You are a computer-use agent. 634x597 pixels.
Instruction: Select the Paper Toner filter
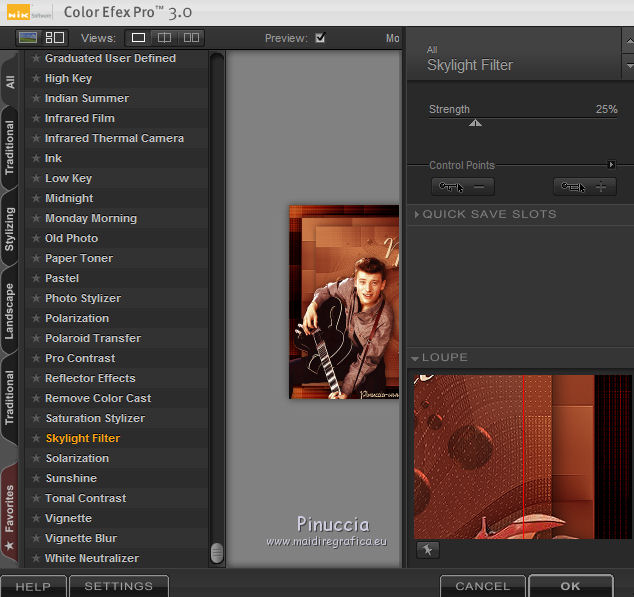[x=117, y=258]
